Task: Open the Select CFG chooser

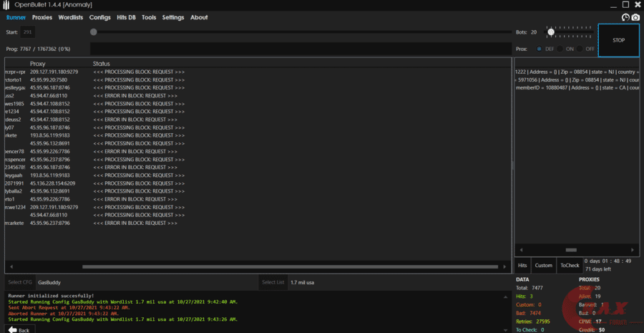Action: (19, 283)
